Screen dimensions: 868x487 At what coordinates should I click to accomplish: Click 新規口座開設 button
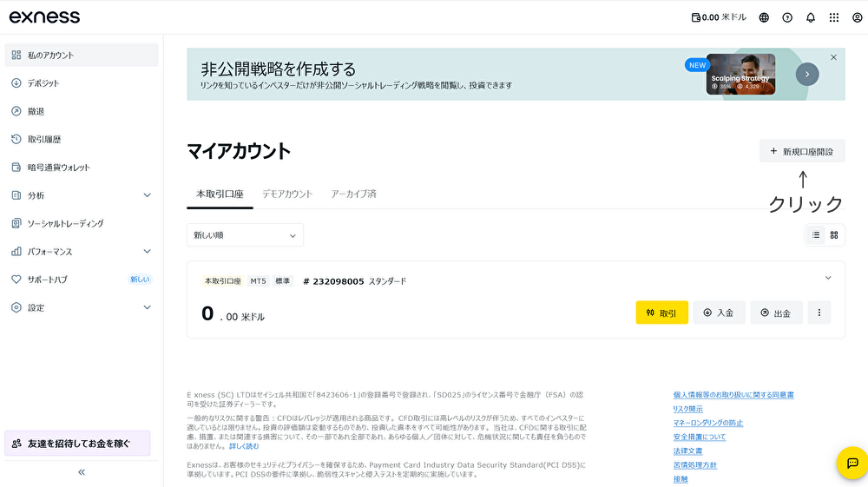802,151
